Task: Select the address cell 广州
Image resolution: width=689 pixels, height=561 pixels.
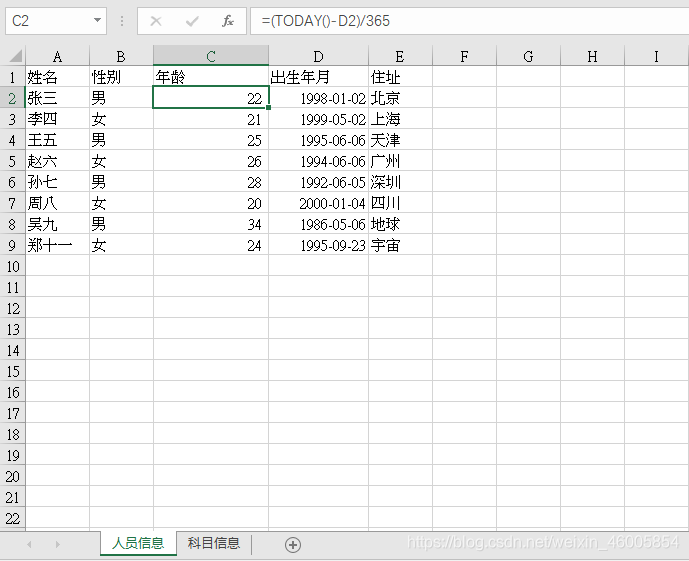Action: point(400,161)
